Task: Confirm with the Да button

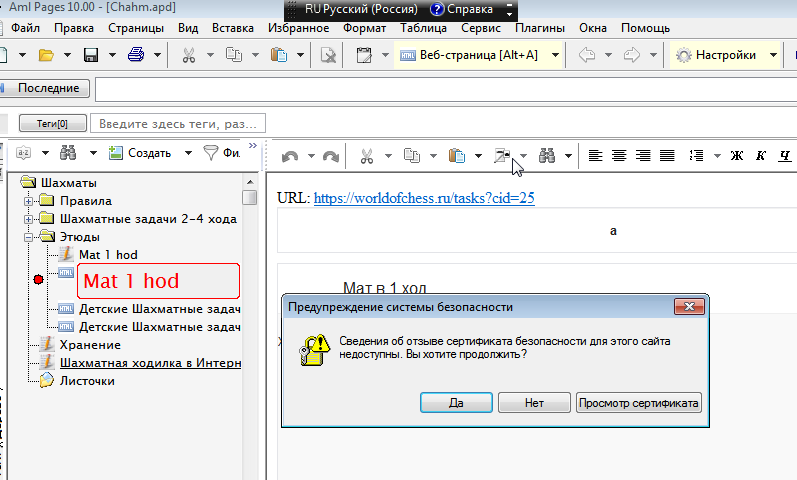Action: pyautogui.click(x=456, y=403)
